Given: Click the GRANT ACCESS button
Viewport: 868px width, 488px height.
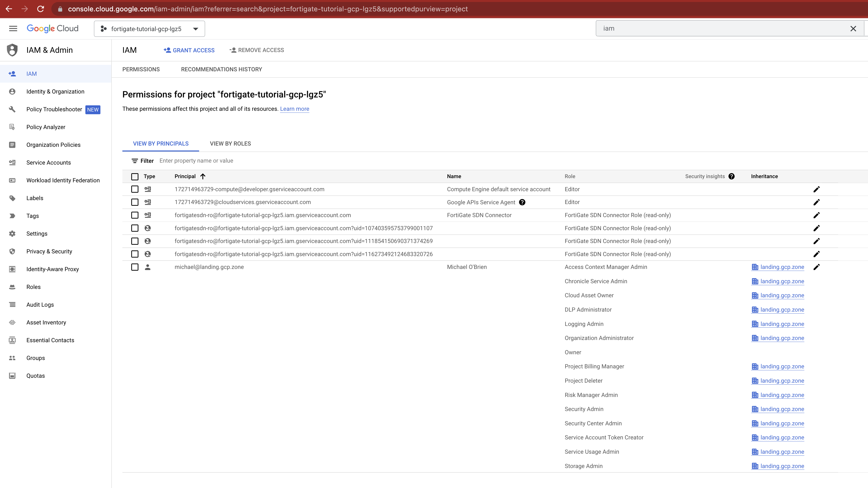Looking at the screenshot, I should coord(189,50).
